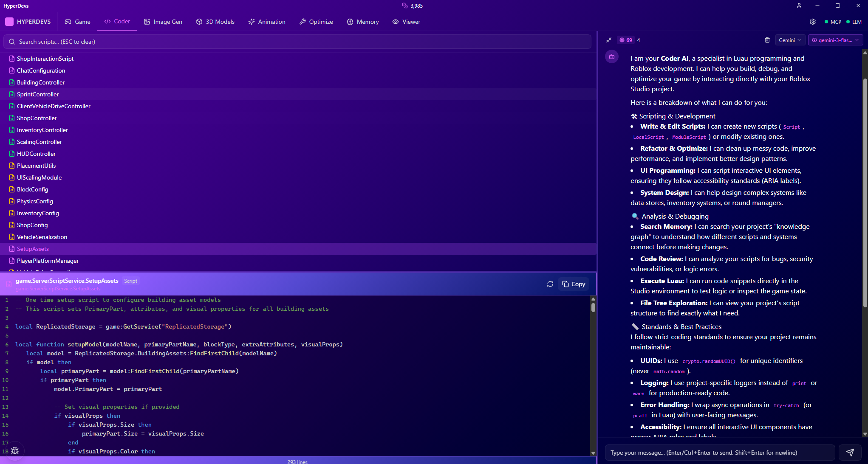Open the Gemini provider dropdown
Image resolution: width=868 pixels, height=464 pixels.
(x=790, y=40)
